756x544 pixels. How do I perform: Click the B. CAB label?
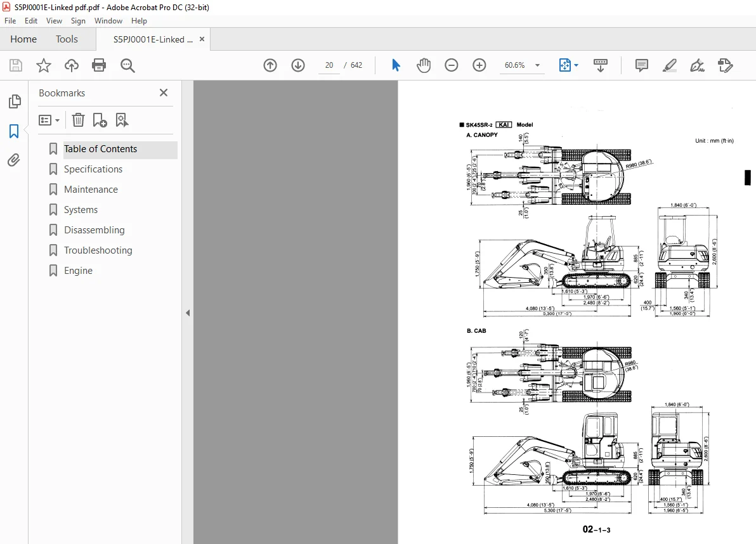click(x=476, y=330)
